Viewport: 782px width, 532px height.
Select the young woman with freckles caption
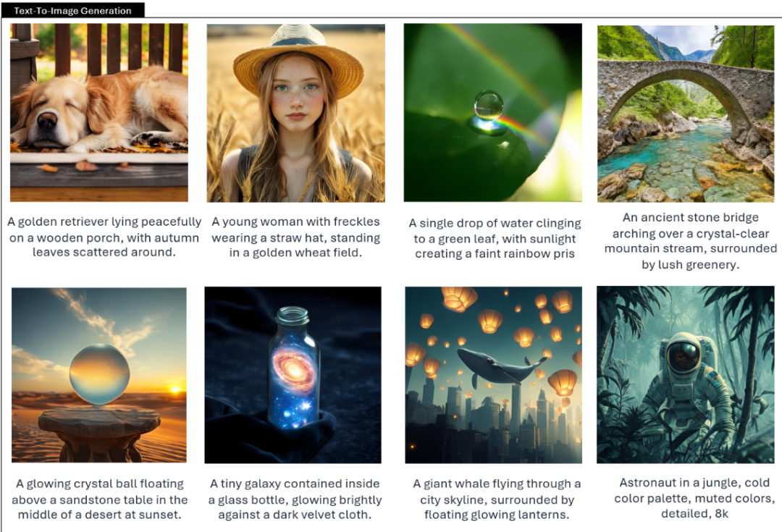coord(295,237)
